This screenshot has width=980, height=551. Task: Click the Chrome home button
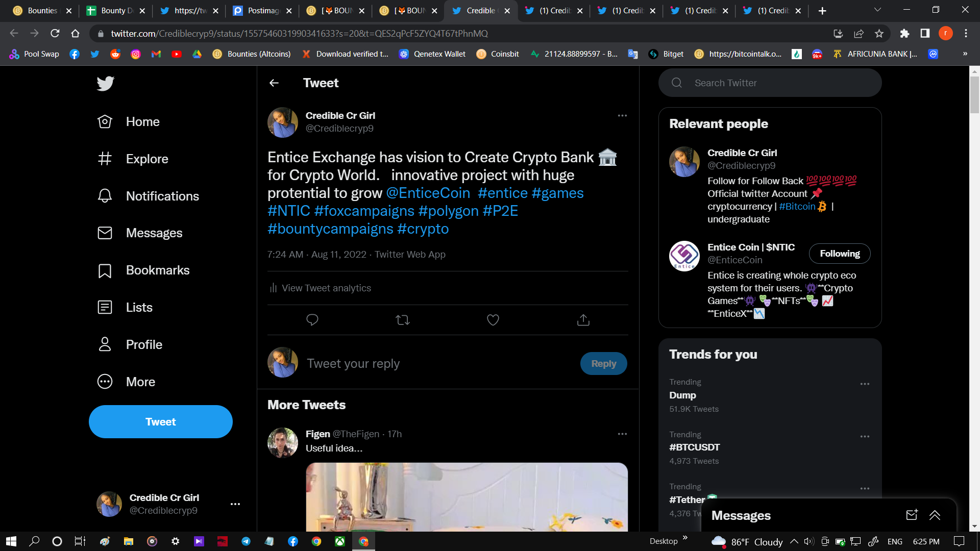[76, 34]
